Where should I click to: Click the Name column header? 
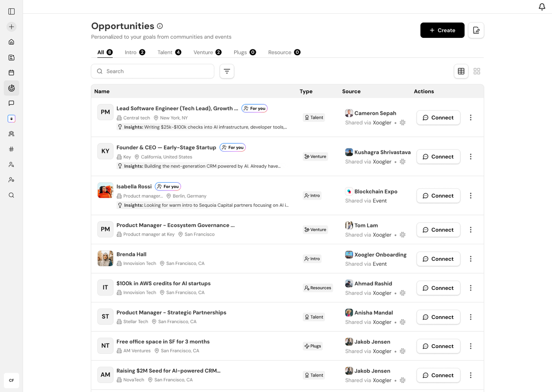102,91
